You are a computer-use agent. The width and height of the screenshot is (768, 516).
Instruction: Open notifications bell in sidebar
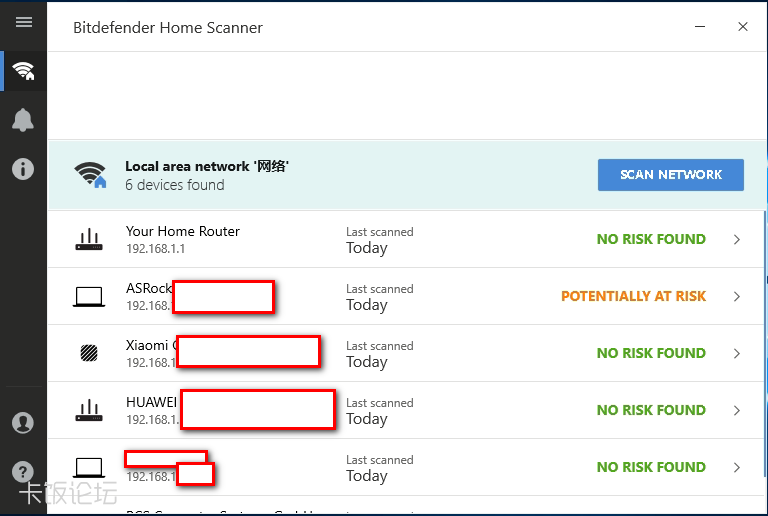tap(23, 120)
